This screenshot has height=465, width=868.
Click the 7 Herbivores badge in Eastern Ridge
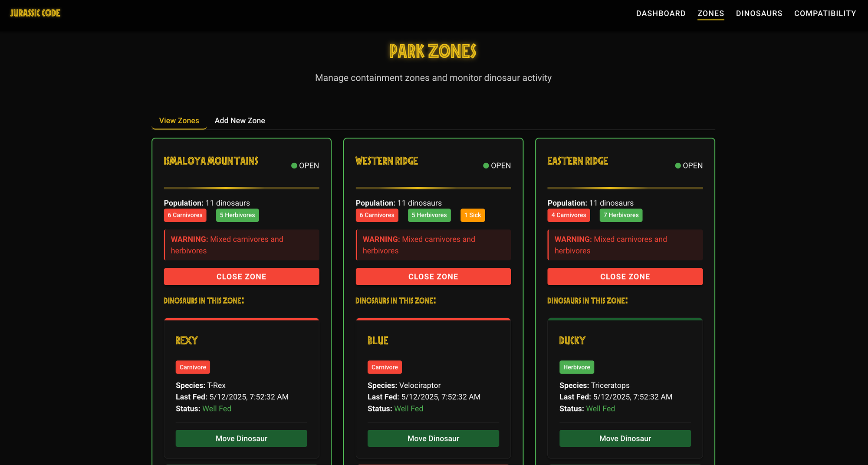[621, 215]
